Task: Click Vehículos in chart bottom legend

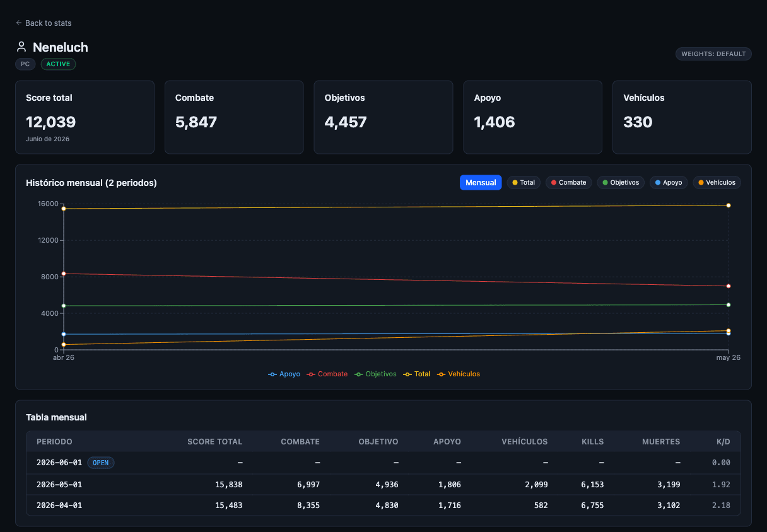Action: 459,374
